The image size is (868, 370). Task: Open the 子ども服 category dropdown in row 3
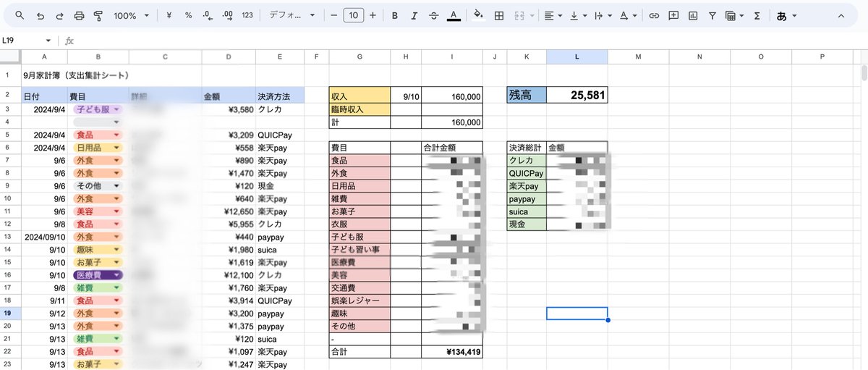pos(116,109)
